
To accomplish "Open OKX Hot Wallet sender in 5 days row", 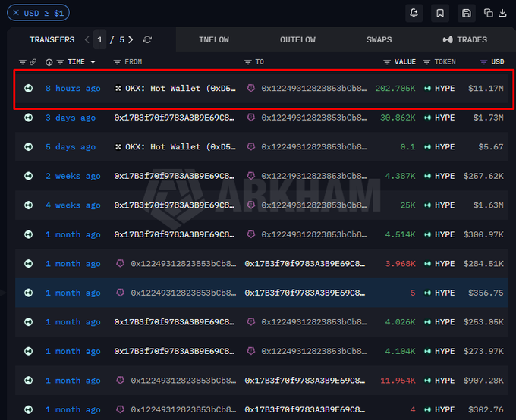I will tap(181, 146).
